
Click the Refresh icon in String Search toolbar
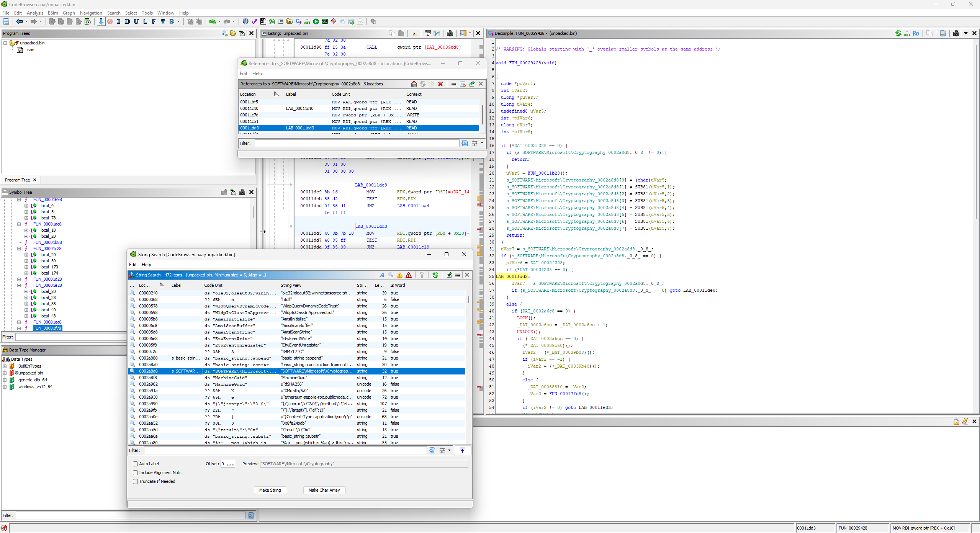pos(435,275)
